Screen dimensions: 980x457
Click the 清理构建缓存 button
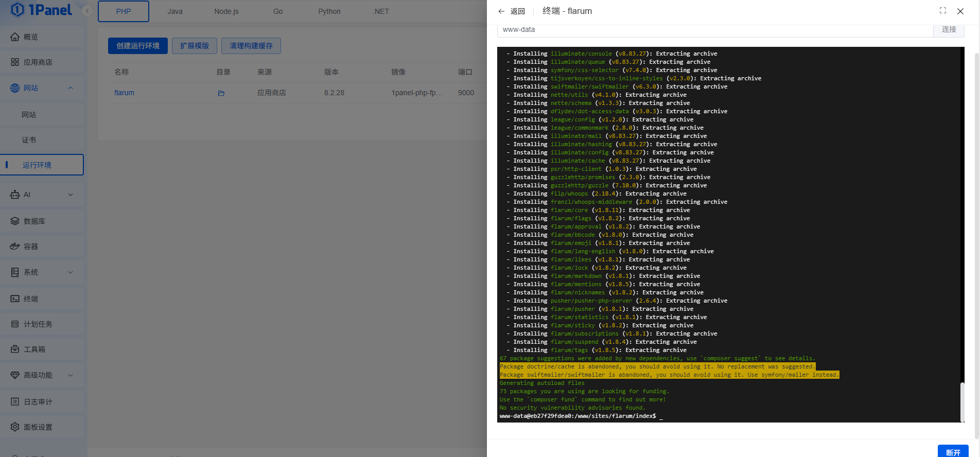click(x=251, y=46)
